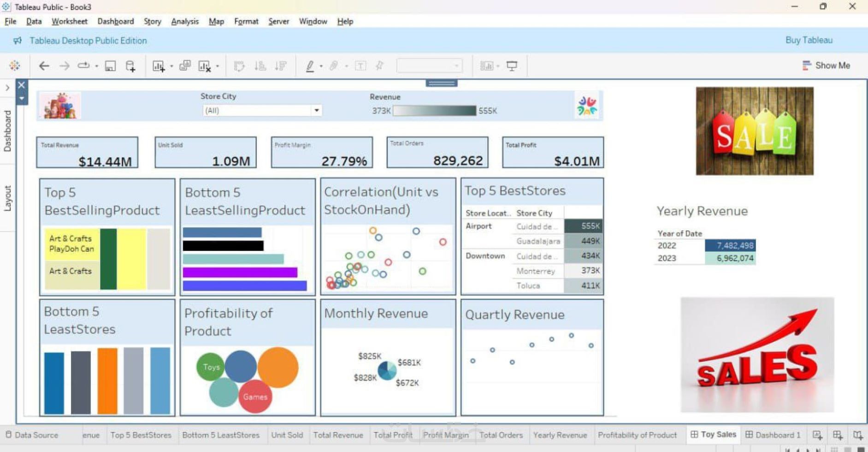Viewport: 868px width, 452px height.
Task: Open the New Worksheet dropdown arrow
Action: pyautogui.click(x=171, y=66)
